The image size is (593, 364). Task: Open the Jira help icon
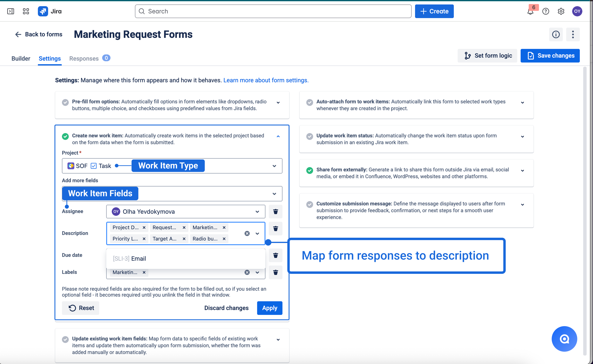(x=546, y=11)
